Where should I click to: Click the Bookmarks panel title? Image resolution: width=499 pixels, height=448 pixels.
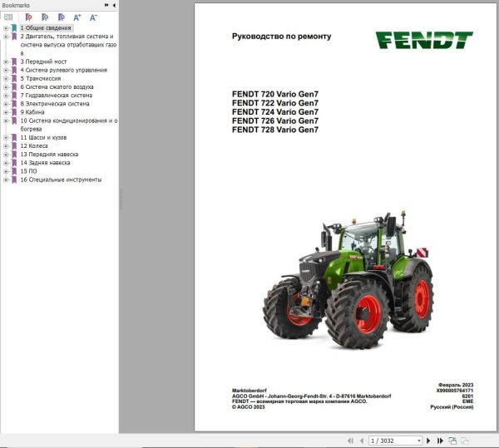[x=16, y=5]
